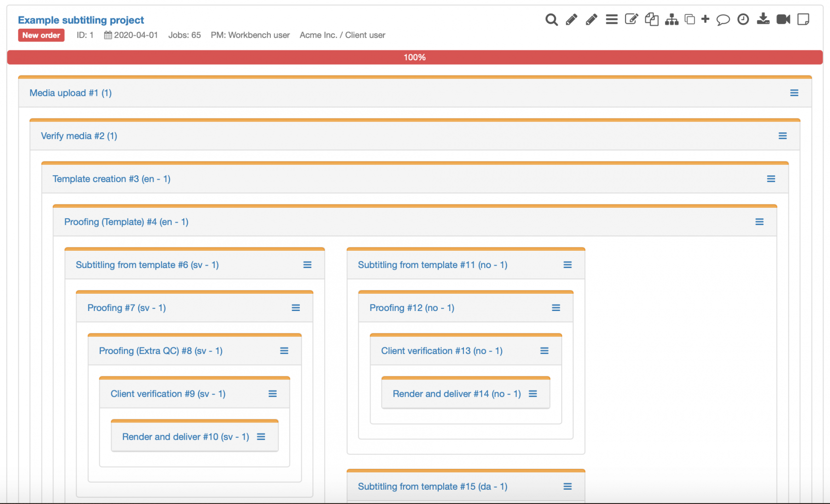Open the menu for Proofing #7 (sv)

[296, 308]
